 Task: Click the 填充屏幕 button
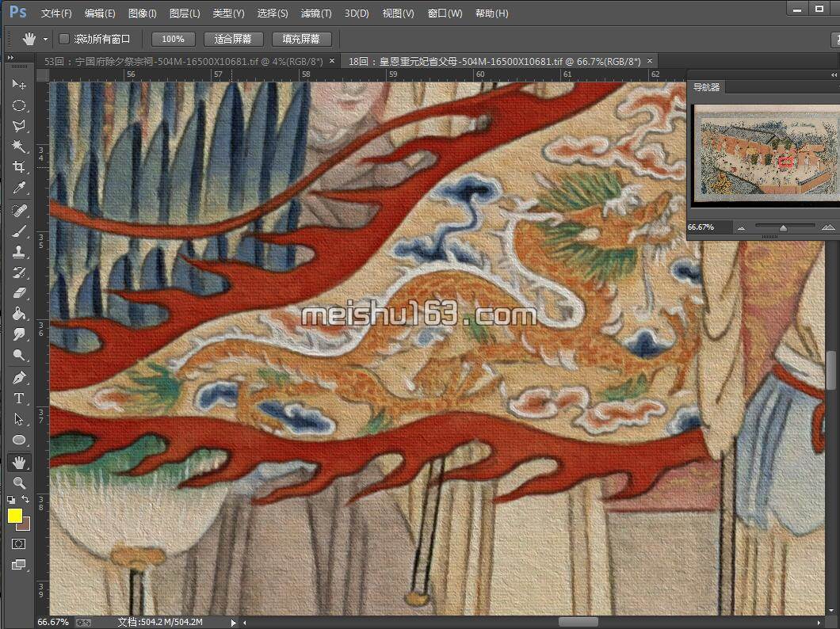pos(301,39)
